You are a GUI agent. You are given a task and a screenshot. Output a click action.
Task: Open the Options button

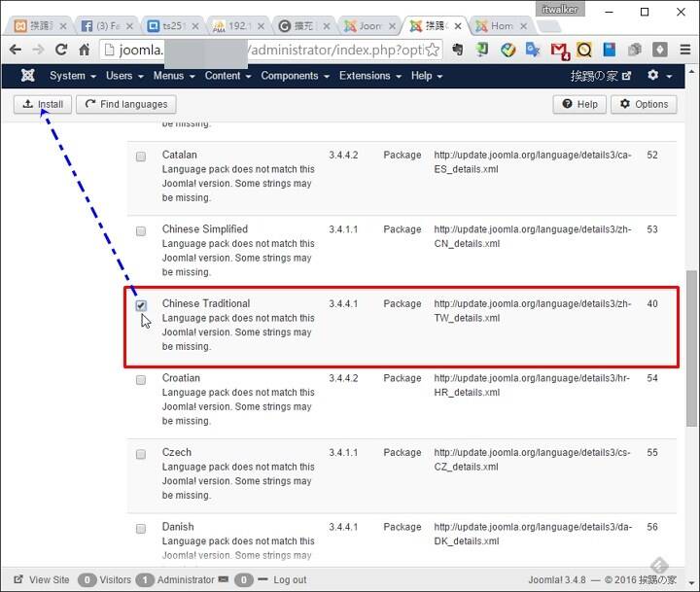(x=644, y=104)
